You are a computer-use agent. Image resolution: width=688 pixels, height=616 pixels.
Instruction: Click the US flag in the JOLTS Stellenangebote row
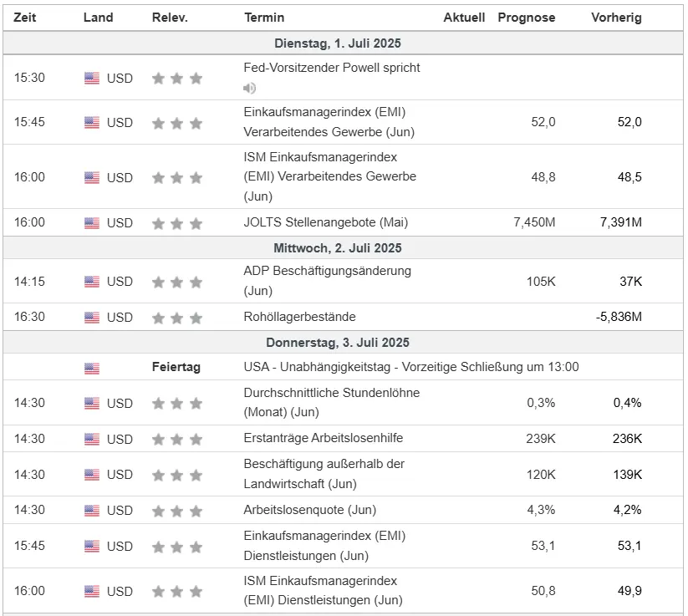point(92,223)
